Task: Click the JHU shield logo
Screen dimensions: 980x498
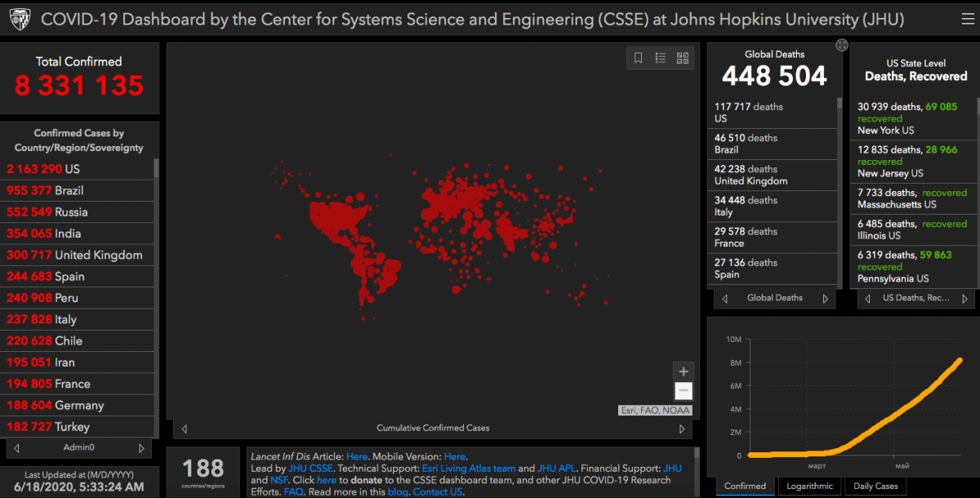Action: [x=20, y=19]
